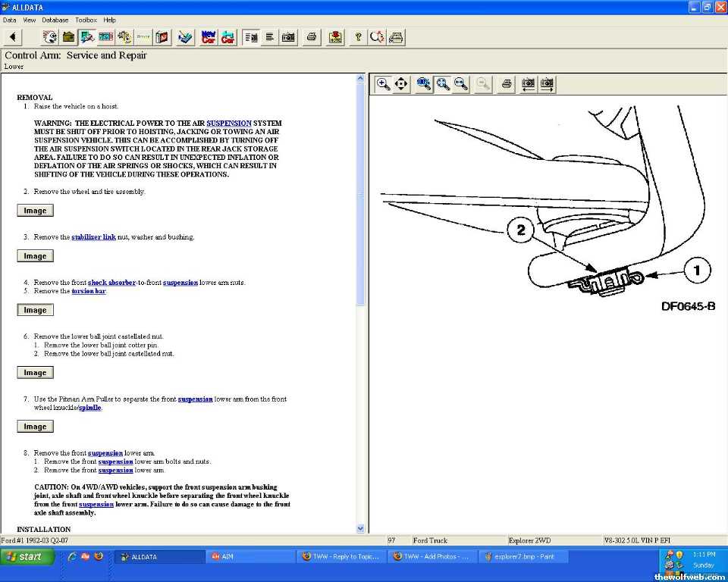The image size is (728, 582).
Task: Activate the four-arrow pan tool
Action: point(402,84)
